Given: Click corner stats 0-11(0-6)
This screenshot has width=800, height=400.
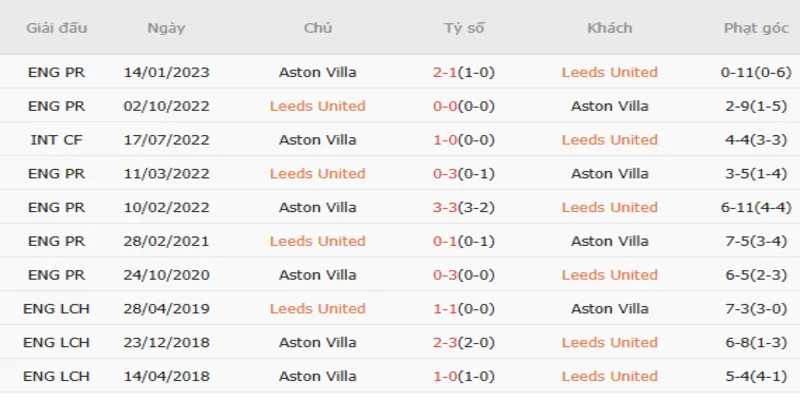Looking at the screenshot, I should [x=755, y=72].
